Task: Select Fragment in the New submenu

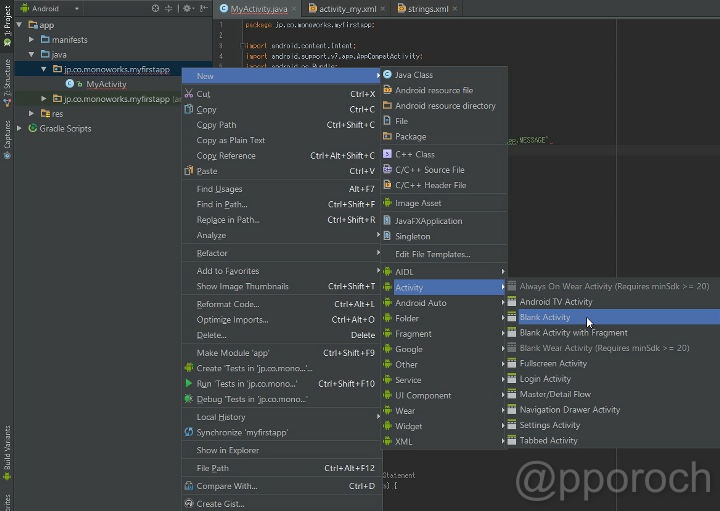Action: click(444, 334)
